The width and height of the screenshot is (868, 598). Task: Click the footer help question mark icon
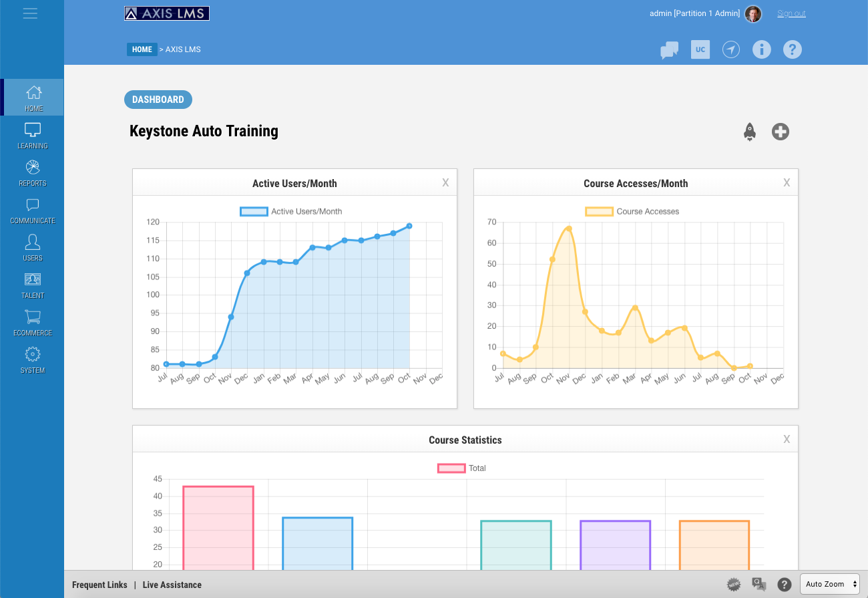point(785,585)
